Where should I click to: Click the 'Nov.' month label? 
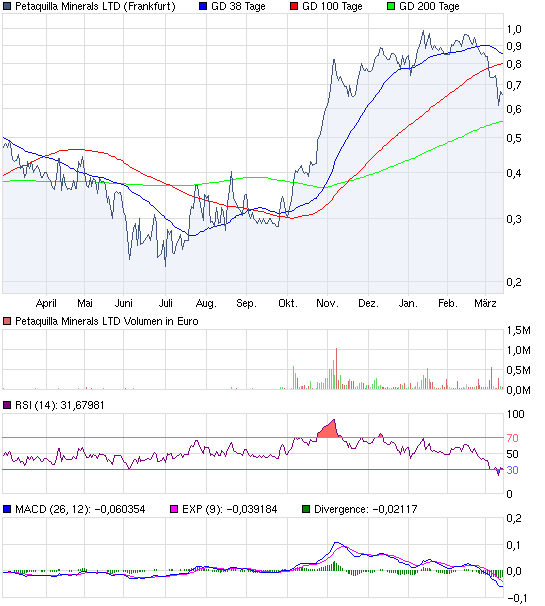(327, 303)
